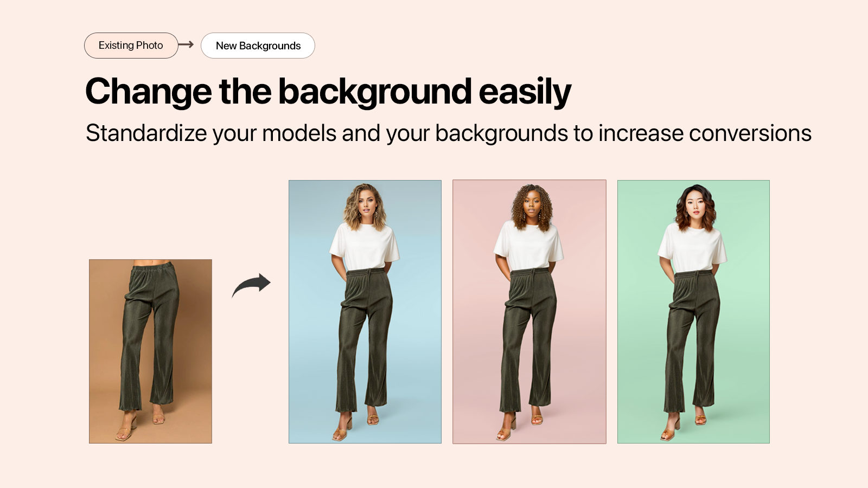The image size is (868, 488).
Task: Click the arrowhead pointing to New Backgrounds
Action: click(x=194, y=46)
